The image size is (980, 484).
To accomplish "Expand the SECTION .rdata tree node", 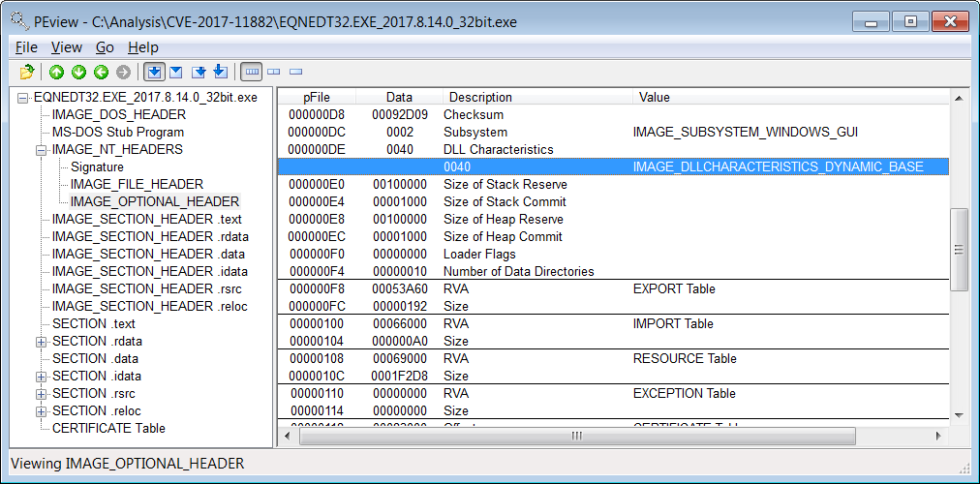I will pos(42,342).
